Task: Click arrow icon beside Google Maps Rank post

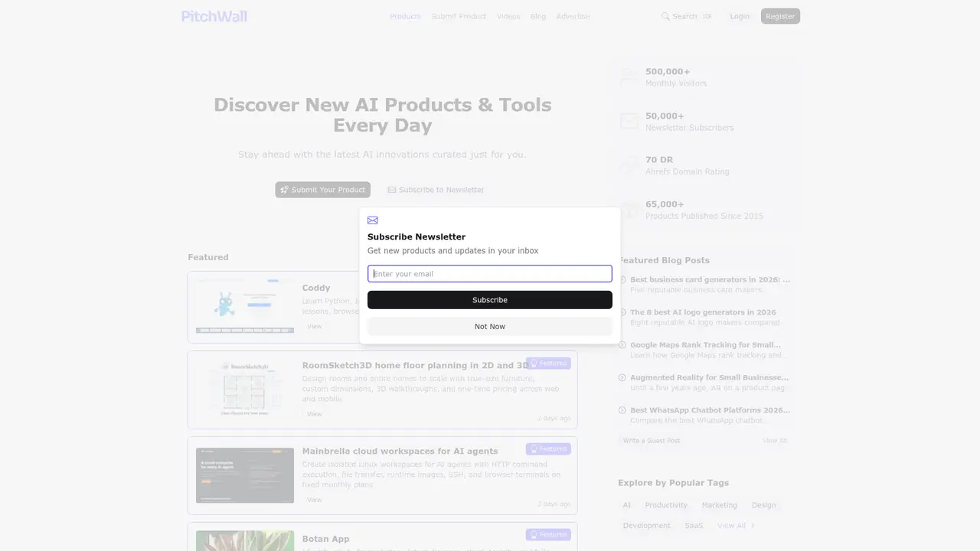Action: (622, 345)
